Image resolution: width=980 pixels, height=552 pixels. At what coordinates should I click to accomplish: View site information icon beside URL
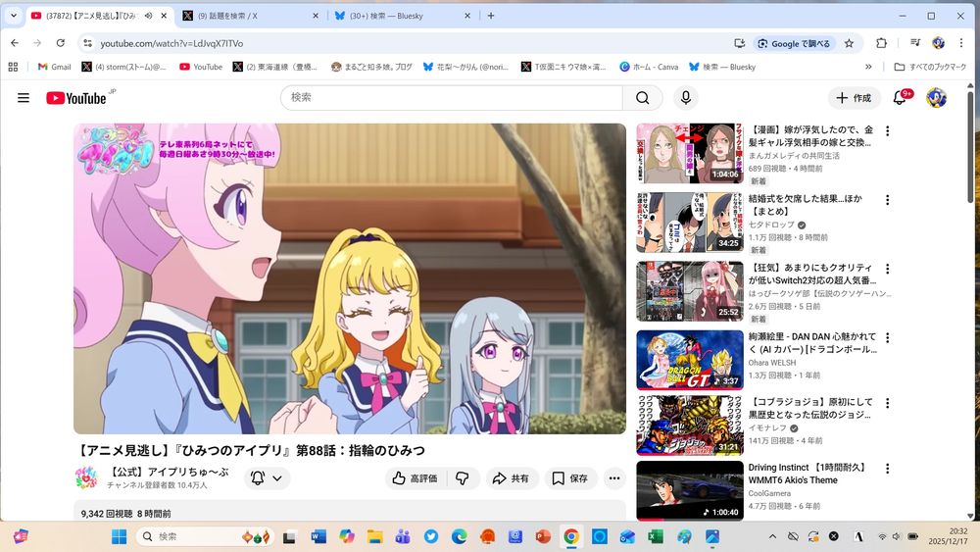pos(88,43)
